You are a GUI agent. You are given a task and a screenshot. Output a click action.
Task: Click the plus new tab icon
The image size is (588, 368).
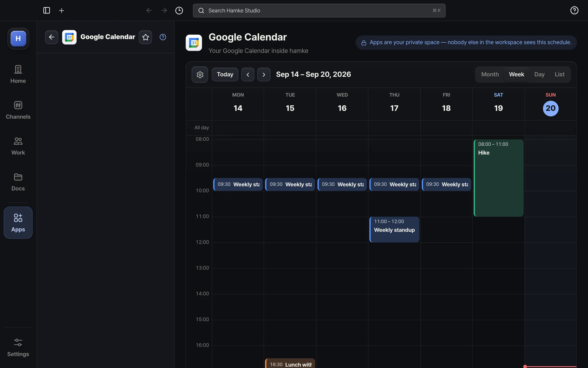62,10
